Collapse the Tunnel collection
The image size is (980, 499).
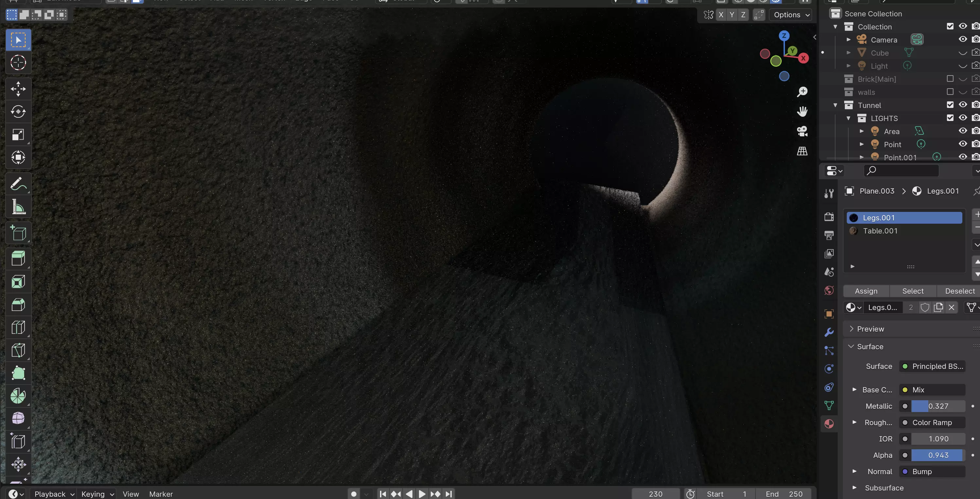click(x=835, y=105)
